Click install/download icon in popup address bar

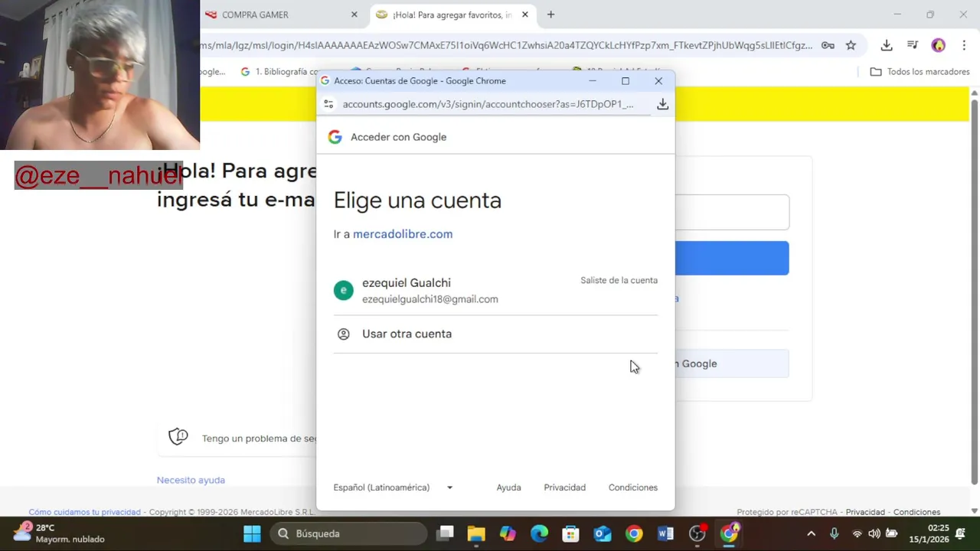click(662, 104)
